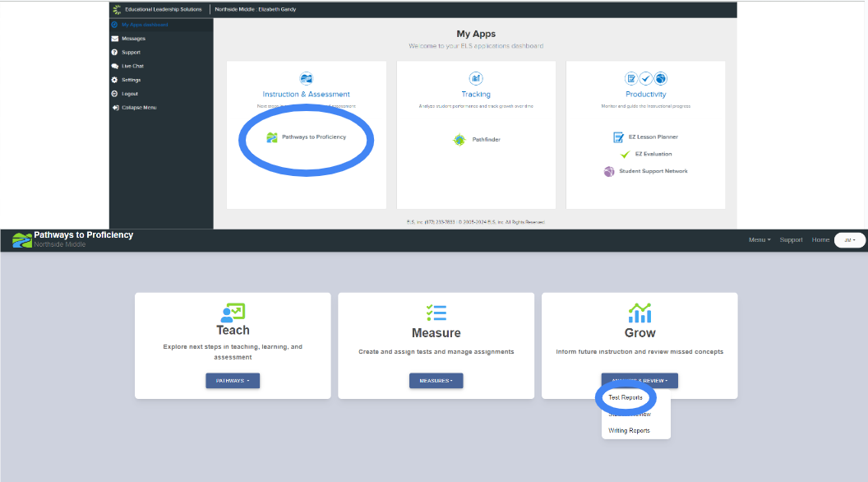Click the EZ Evaluation green check icon

(625, 155)
